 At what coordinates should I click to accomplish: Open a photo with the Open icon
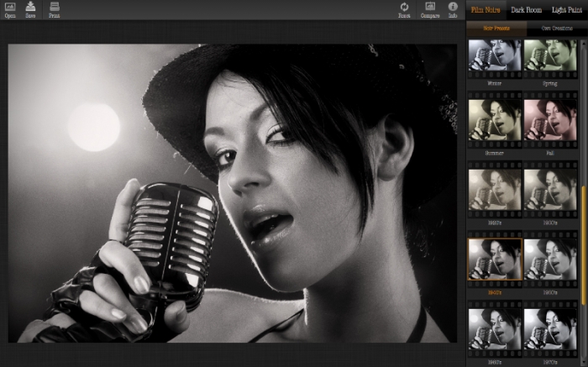click(10, 10)
